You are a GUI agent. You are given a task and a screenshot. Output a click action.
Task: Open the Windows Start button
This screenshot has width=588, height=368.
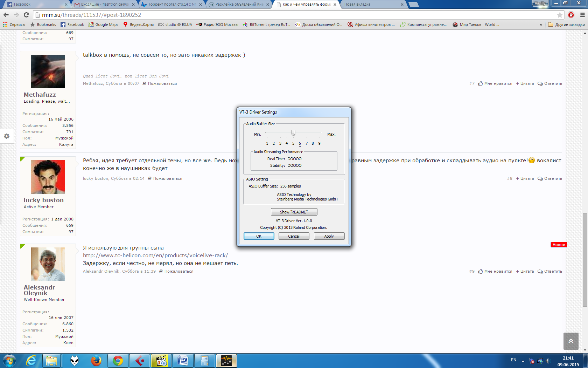pos(9,361)
